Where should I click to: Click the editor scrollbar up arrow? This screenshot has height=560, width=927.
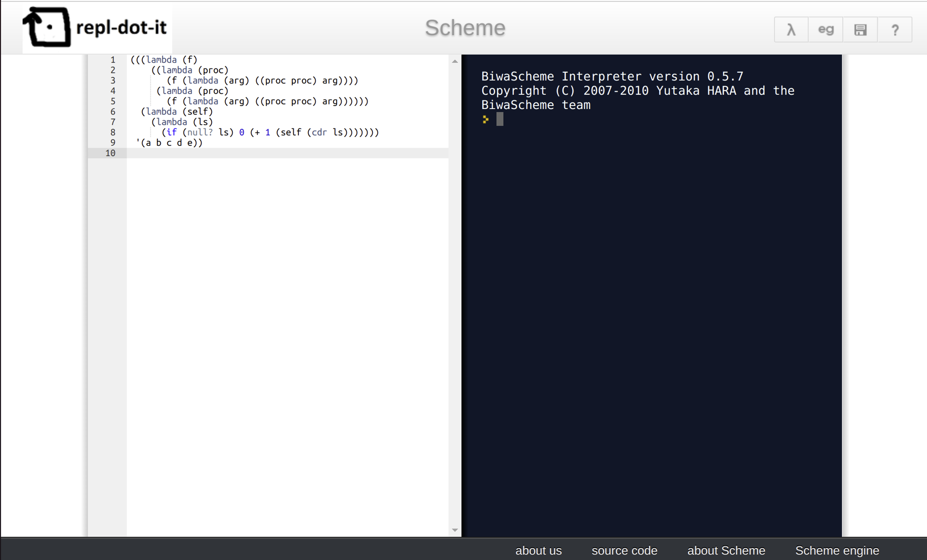[455, 61]
